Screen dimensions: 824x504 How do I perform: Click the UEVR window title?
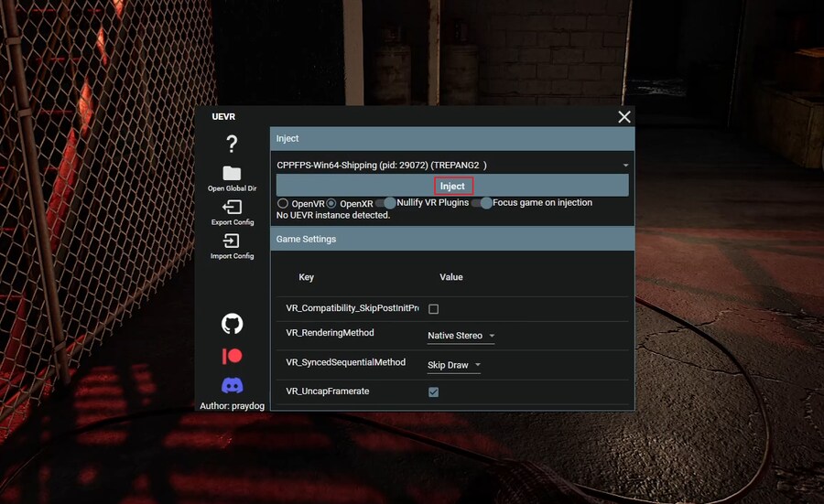click(x=223, y=116)
